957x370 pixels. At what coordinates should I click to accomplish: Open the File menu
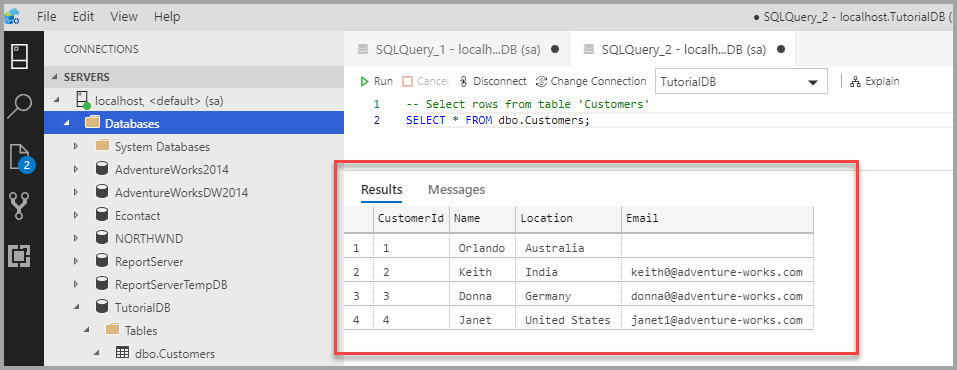click(x=46, y=16)
